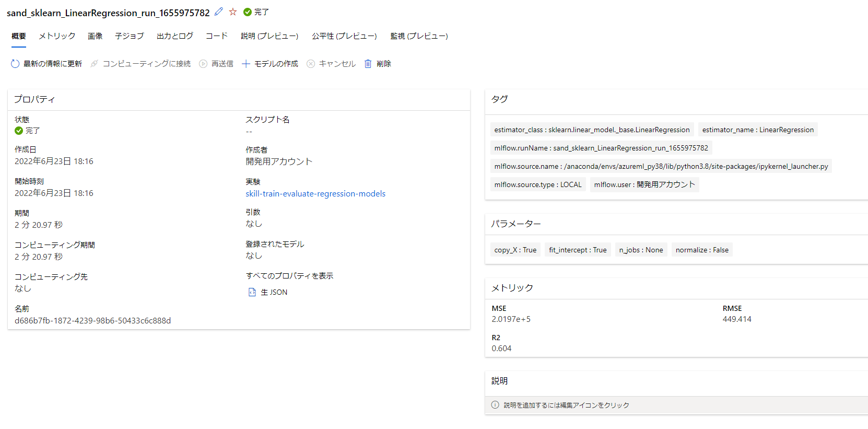Image resolution: width=868 pixels, height=429 pixels.
Task: Click the run title sand_sklearn_LinearRegression_run_1655975782
Action: point(108,13)
